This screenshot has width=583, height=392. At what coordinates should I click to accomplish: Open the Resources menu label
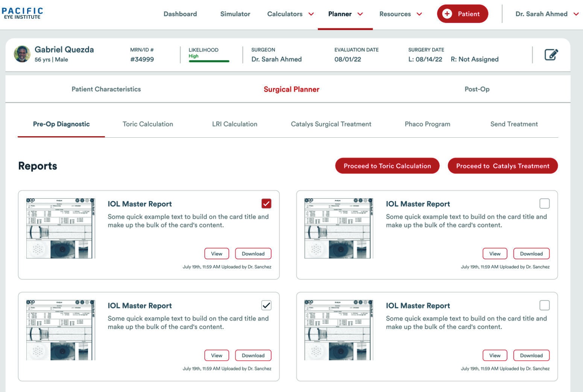[x=395, y=14]
